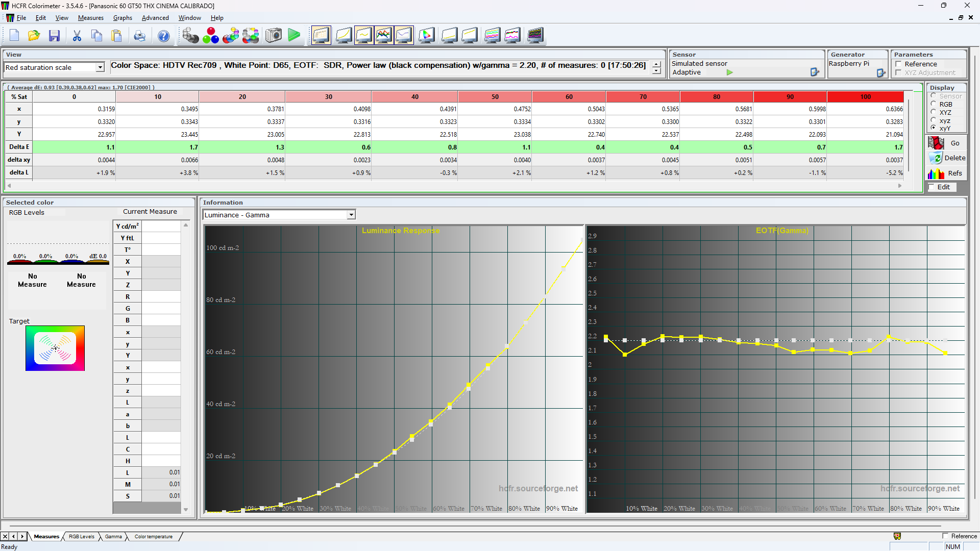Click the info bar up stepper arrow

pyautogui.click(x=656, y=64)
